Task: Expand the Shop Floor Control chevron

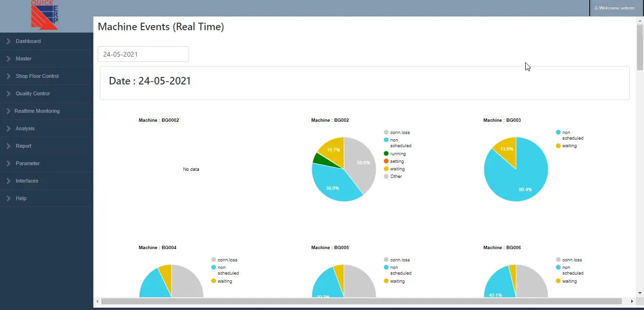Action: pos(8,76)
